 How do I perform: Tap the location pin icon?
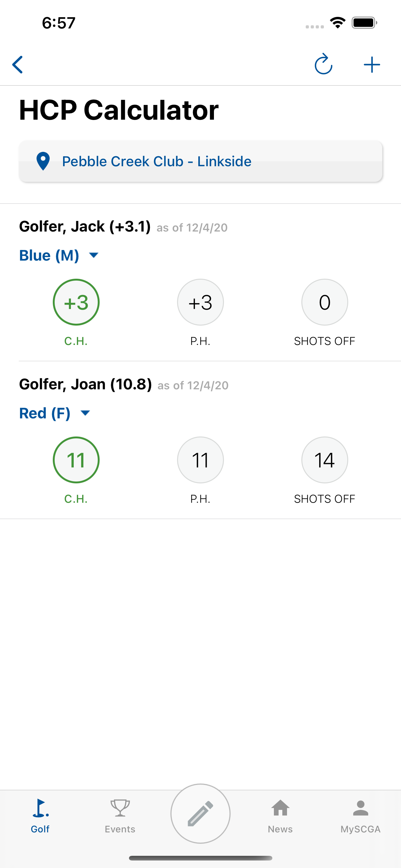[x=43, y=161]
